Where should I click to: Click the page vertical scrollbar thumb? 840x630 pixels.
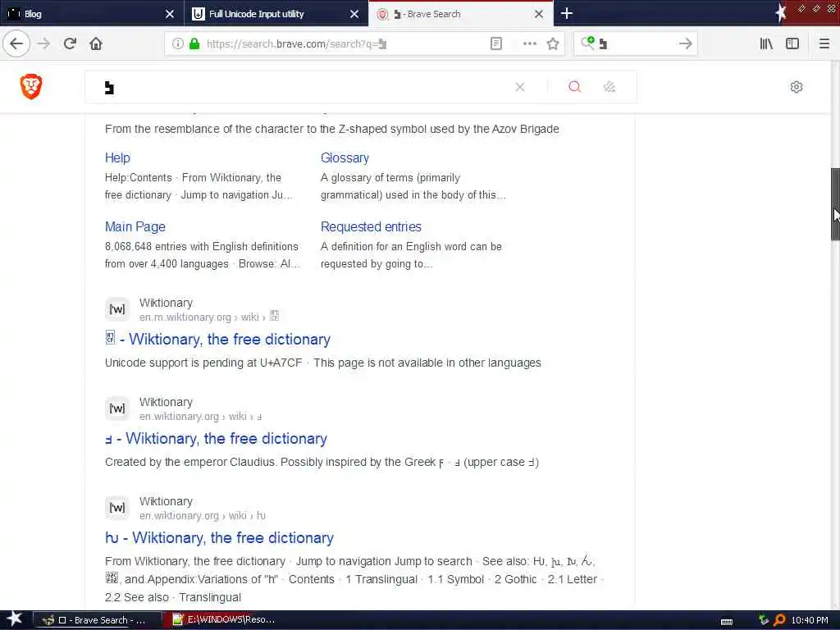tap(835, 203)
